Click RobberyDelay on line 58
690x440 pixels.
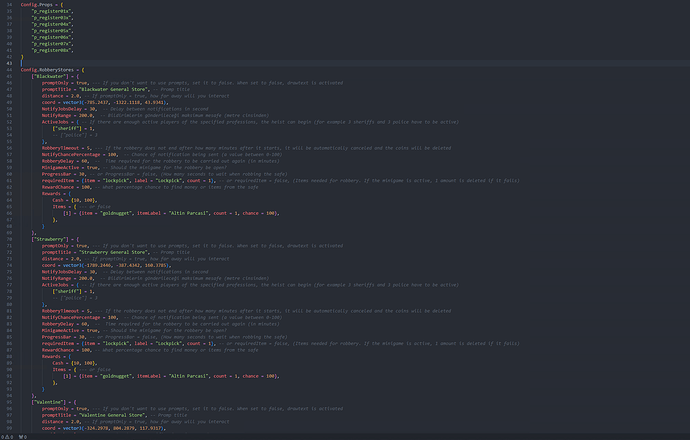click(58, 161)
